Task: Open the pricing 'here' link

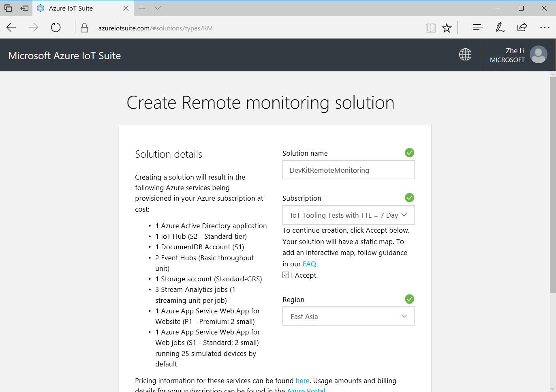Action: (x=302, y=381)
